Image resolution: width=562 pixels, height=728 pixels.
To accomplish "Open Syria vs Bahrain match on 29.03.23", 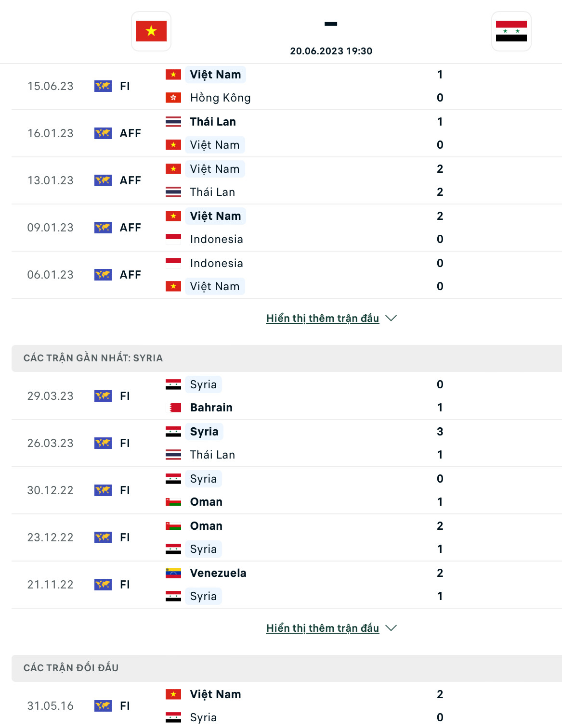I will (x=289, y=396).
